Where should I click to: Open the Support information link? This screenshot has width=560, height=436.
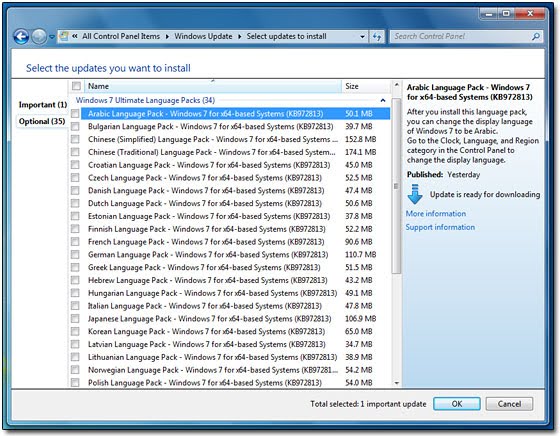click(x=440, y=227)
